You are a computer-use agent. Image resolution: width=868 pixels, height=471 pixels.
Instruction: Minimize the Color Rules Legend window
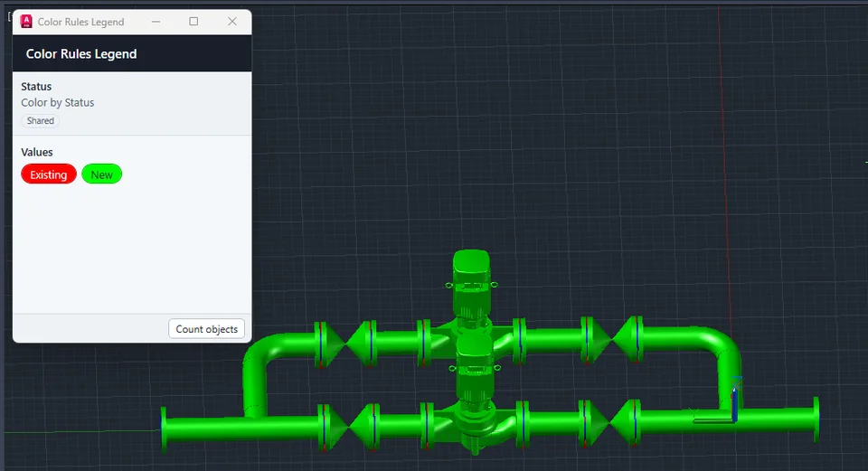tap(156, 22)
